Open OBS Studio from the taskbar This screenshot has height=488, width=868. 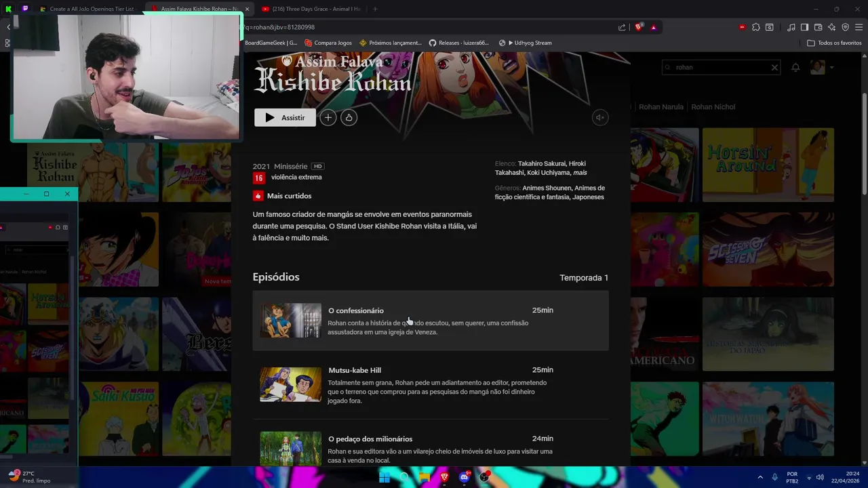484,477
